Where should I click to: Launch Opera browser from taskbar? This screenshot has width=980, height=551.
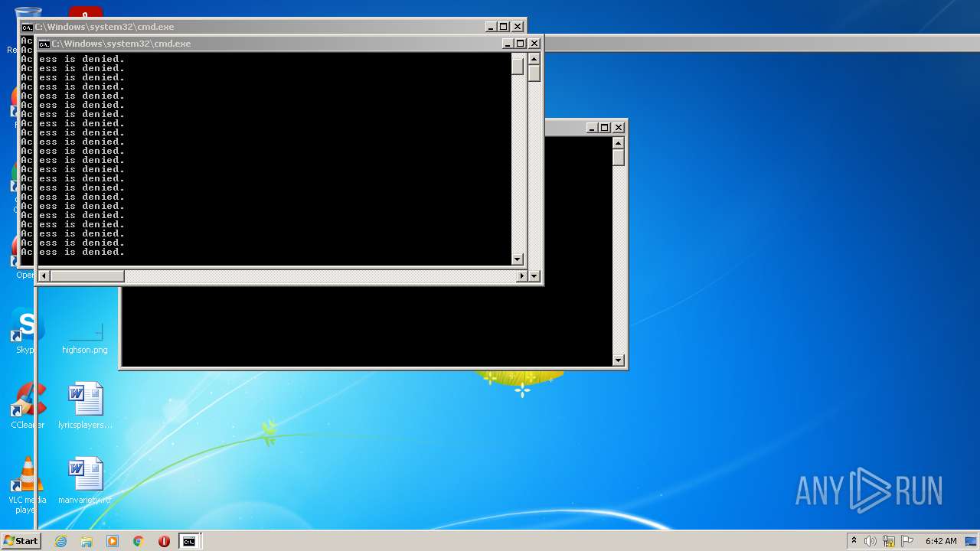point(164,541)
